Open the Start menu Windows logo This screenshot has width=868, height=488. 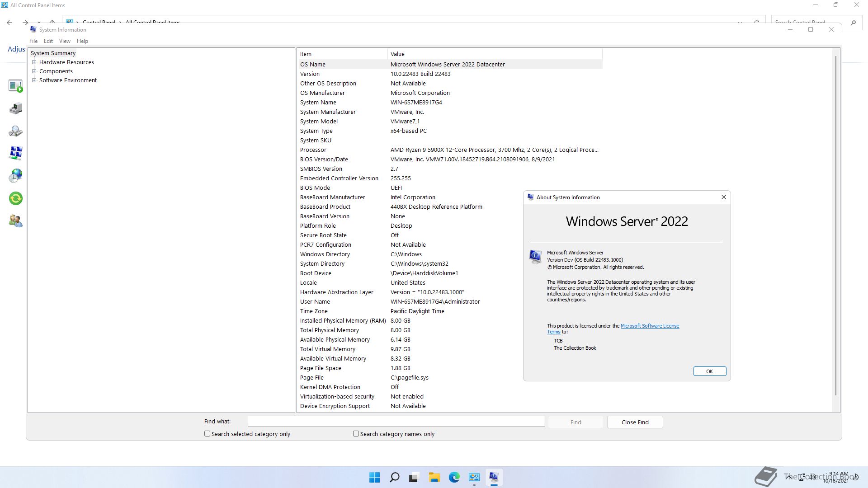pos(374,477)
